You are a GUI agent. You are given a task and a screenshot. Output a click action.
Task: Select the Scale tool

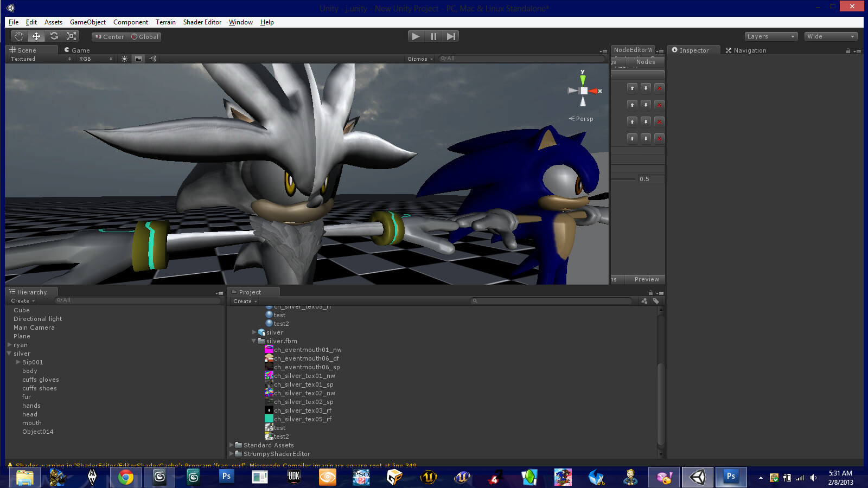[x=71, y=36]
